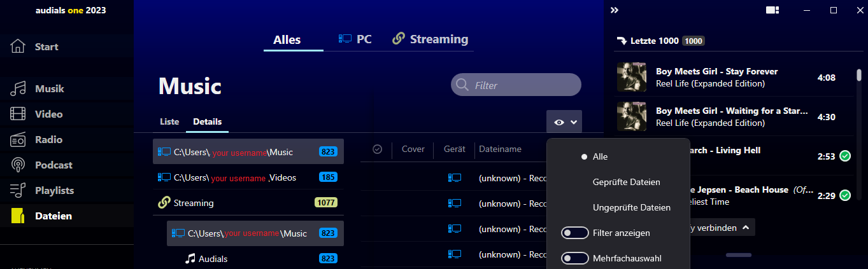Click the PC device icon in fourth file row
Screen dimensions: 868x269
[x=454, y=254]
